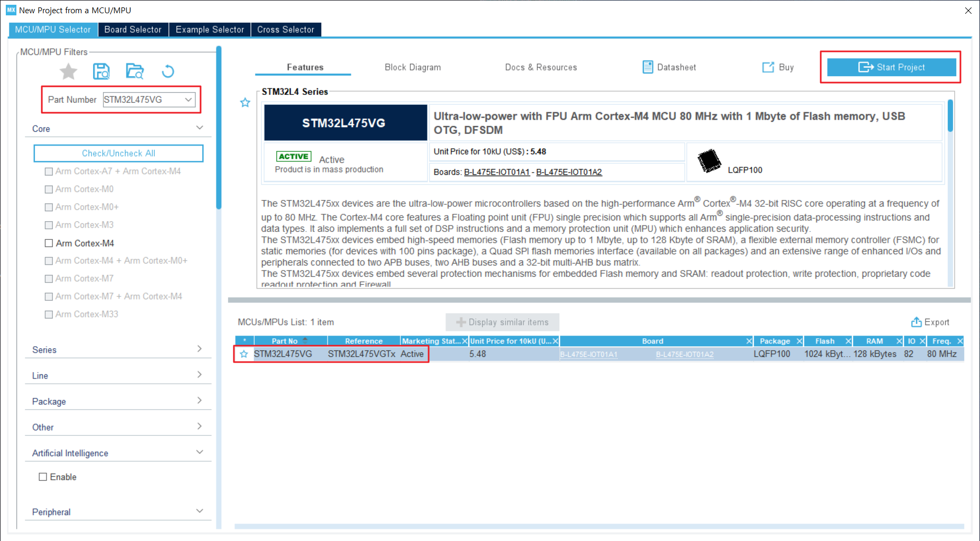Click the Start Project button
Screen dimensions: 980x541
[891, 67]
